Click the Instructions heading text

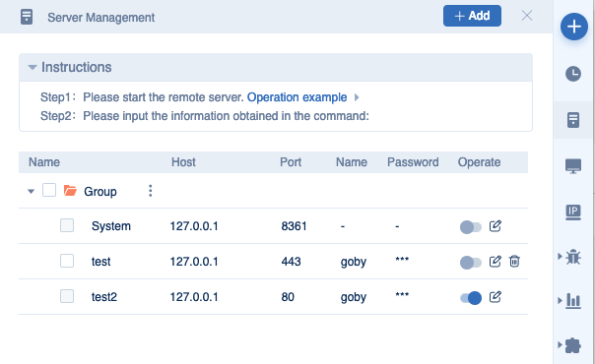pyautogui.click(x=76, y=67)
